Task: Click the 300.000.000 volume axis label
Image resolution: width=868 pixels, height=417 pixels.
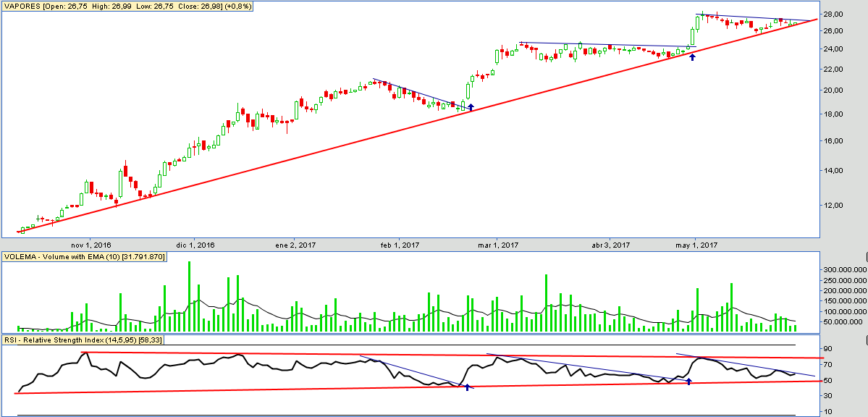Action: (845, 270)
